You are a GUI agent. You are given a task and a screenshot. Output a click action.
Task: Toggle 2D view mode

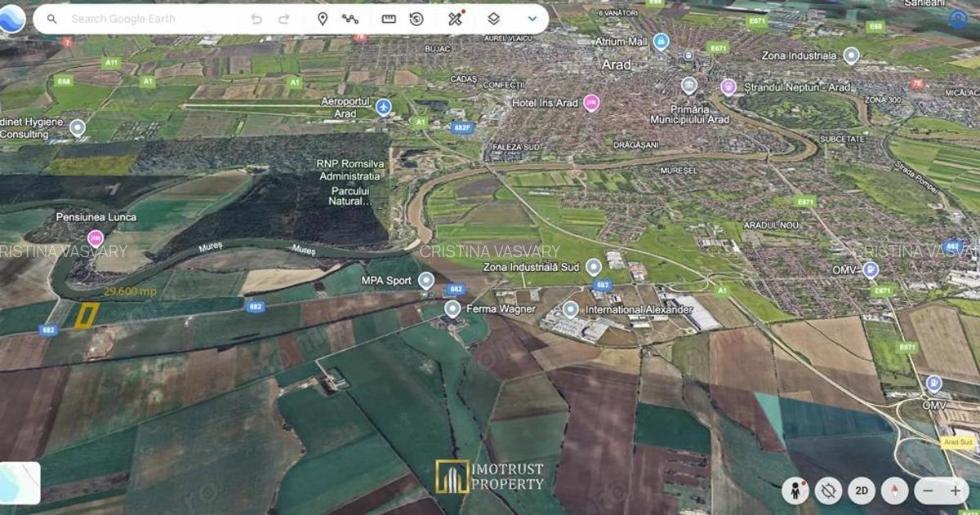click(x=862, y=491)
